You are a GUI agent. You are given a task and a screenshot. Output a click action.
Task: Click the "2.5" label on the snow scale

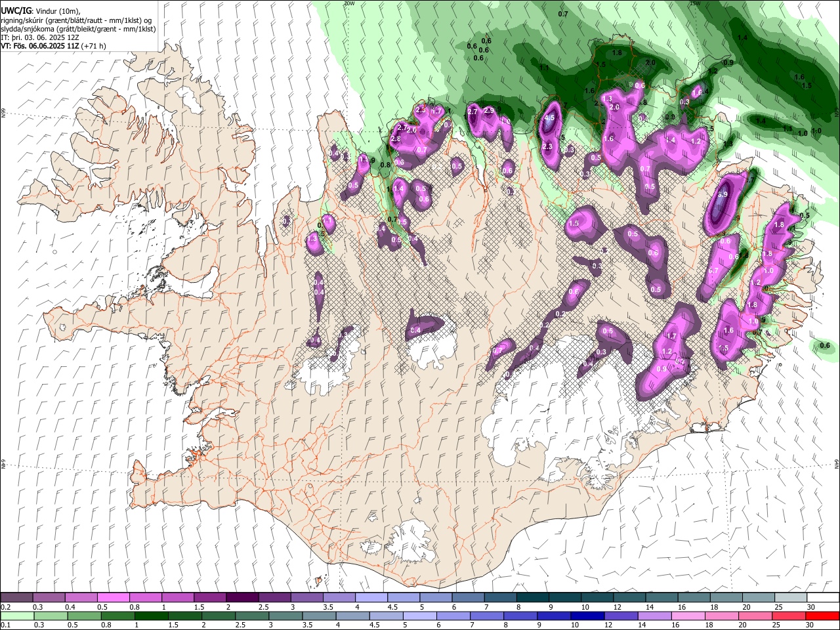tap(264, 607)
